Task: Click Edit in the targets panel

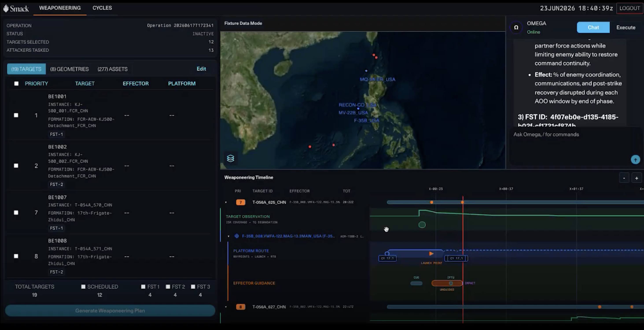Action: pos(201,69)
